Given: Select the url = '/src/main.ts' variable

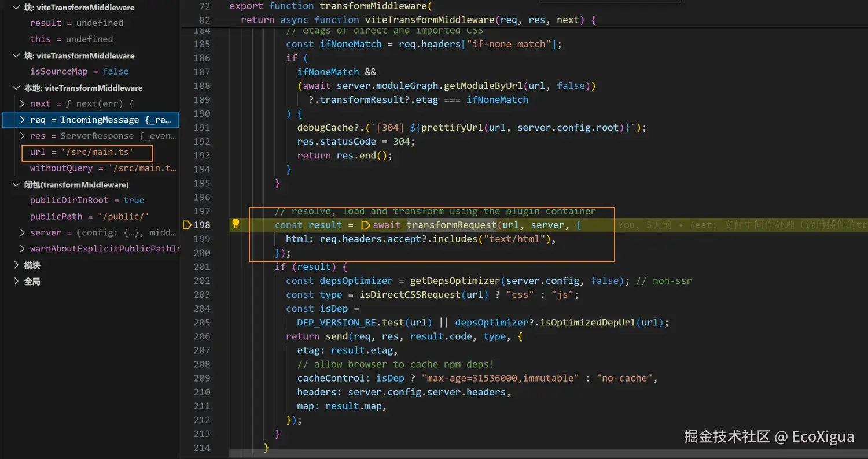Looking at the screenshot, I should coord(82,152).
